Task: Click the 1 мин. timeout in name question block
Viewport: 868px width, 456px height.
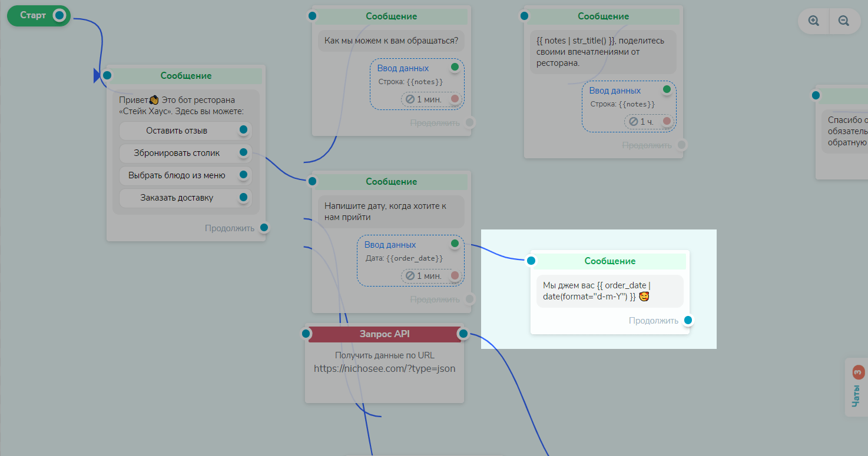Action: pyautogui.click(x=423, y=99)
